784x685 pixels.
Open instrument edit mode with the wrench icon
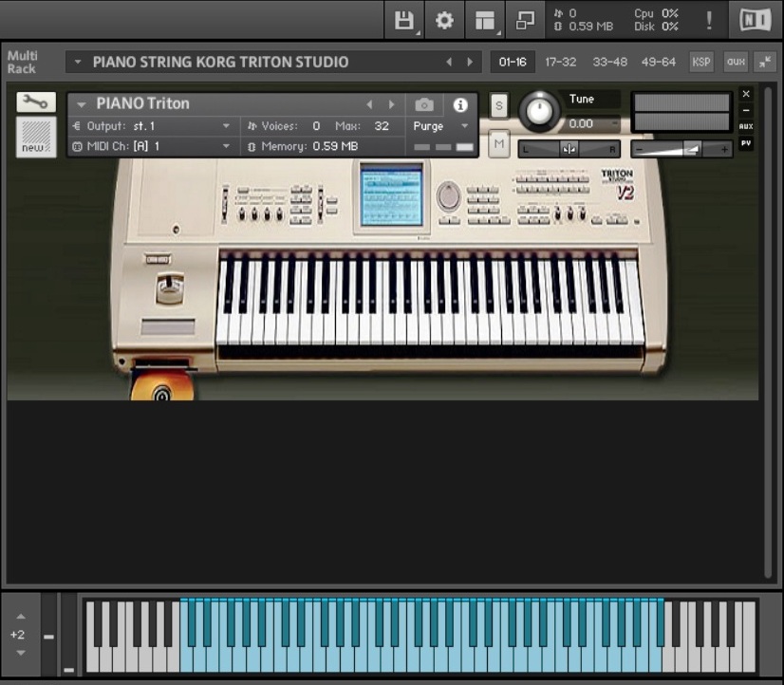(35, 101)
